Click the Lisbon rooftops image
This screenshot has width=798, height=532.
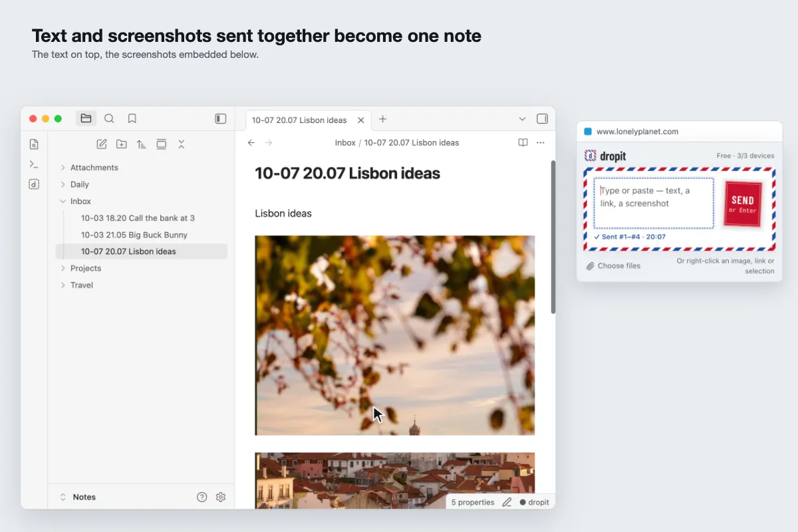pos(395,481)
